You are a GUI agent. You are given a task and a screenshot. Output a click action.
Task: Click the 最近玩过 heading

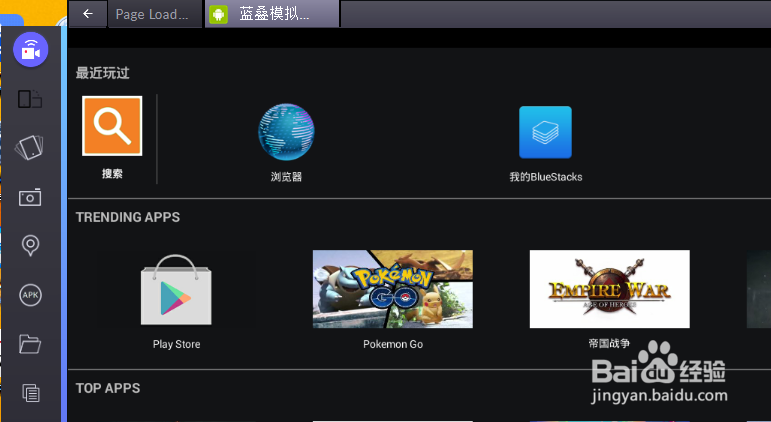(102, 73)
